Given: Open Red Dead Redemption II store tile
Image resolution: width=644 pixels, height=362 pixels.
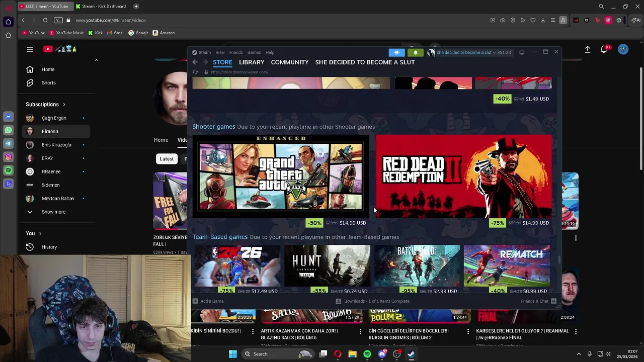Looking at the screenshot, I should 463,176.
